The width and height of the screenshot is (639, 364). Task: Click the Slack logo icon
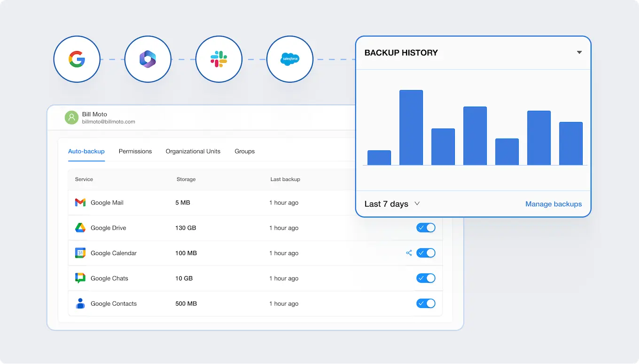click(218, 59)
